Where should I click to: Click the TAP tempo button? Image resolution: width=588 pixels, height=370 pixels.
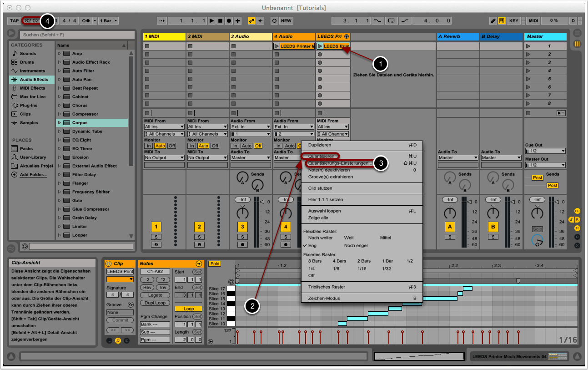pos(15,21)
